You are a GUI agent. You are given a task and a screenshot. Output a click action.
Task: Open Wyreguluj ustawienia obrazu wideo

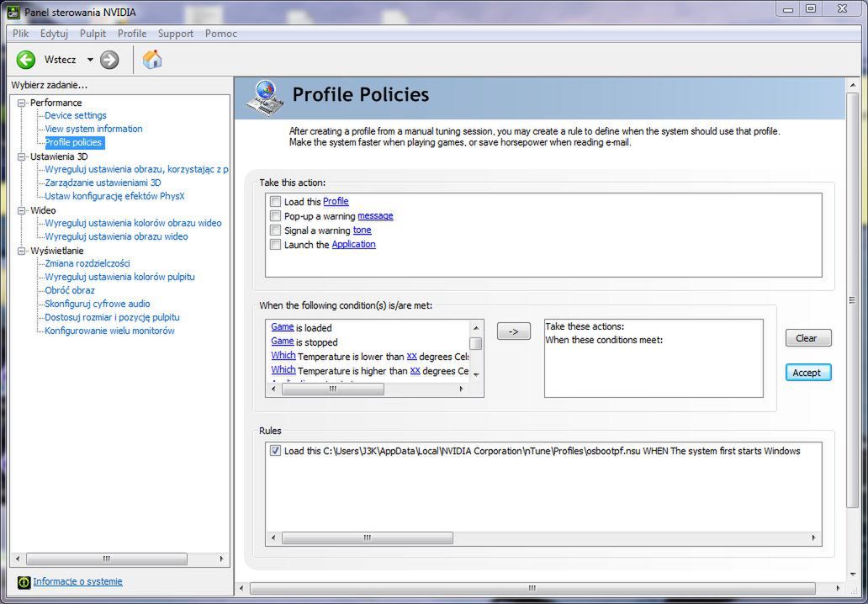[116, 237]
